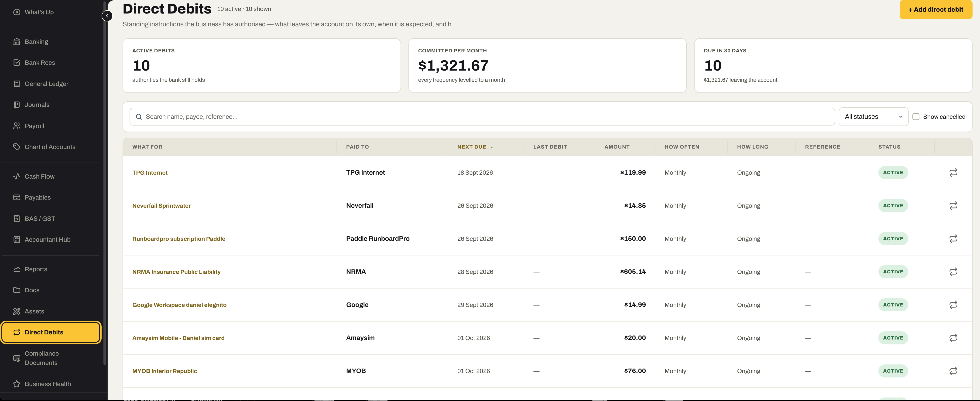
Task: Go to General Ledger in the sidebar
Action: [x=51, y=84]
